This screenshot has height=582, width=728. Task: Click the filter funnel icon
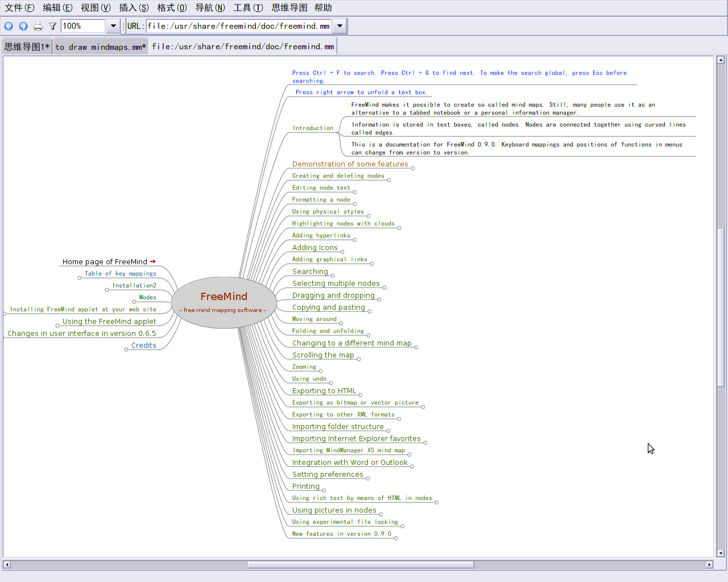[53, 26]
